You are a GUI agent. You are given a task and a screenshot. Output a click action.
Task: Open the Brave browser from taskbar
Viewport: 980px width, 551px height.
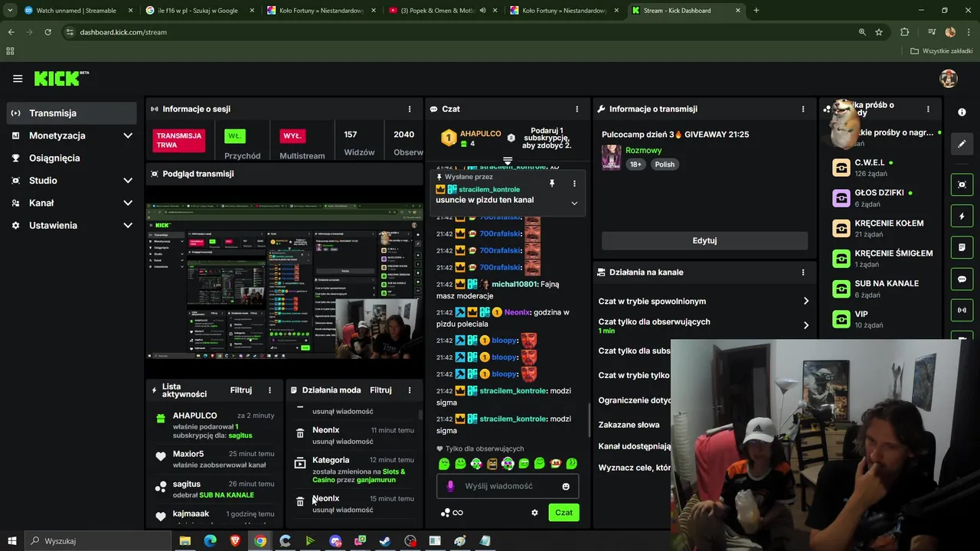point(235,541)
